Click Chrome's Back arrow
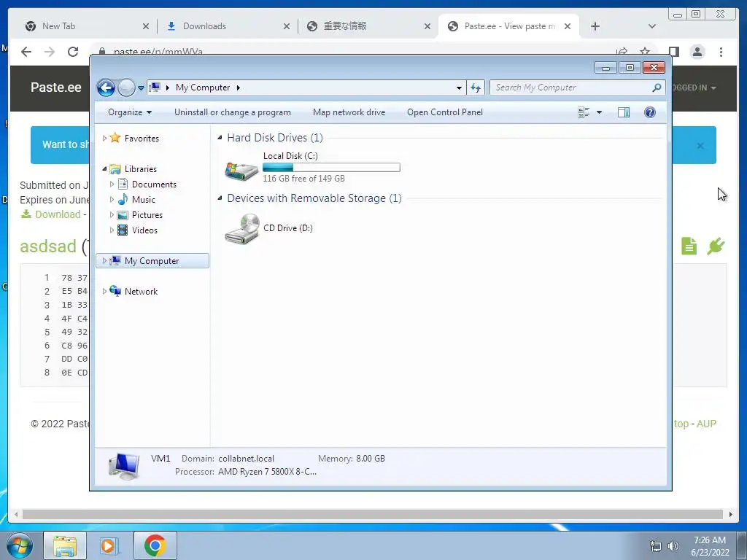Screen dimensions: 747x560 tap(26, 52)
